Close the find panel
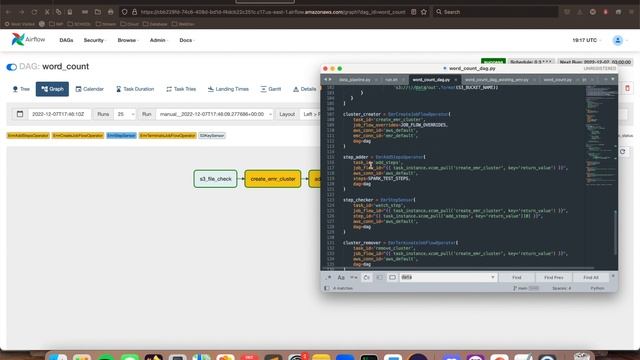Viewport: 640px width, 360px height. click(613, 276)
